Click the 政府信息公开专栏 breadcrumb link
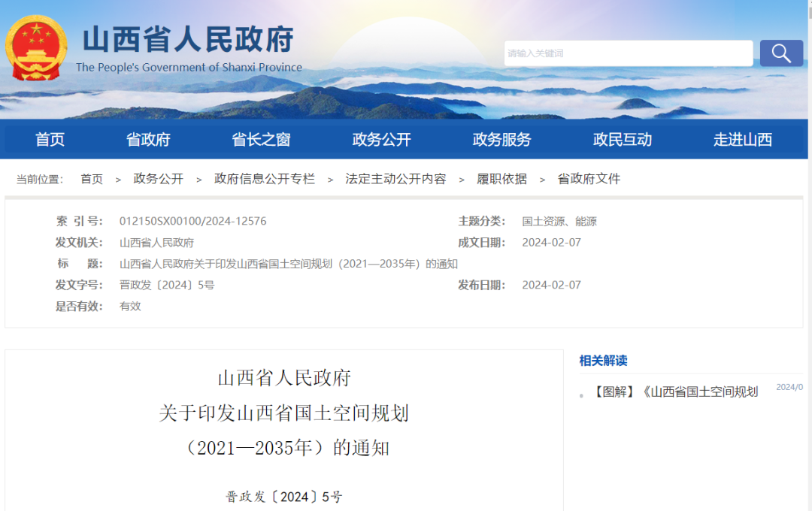This screenshot has width=812, height=511. pyautogui.click(x=264, y=178)
